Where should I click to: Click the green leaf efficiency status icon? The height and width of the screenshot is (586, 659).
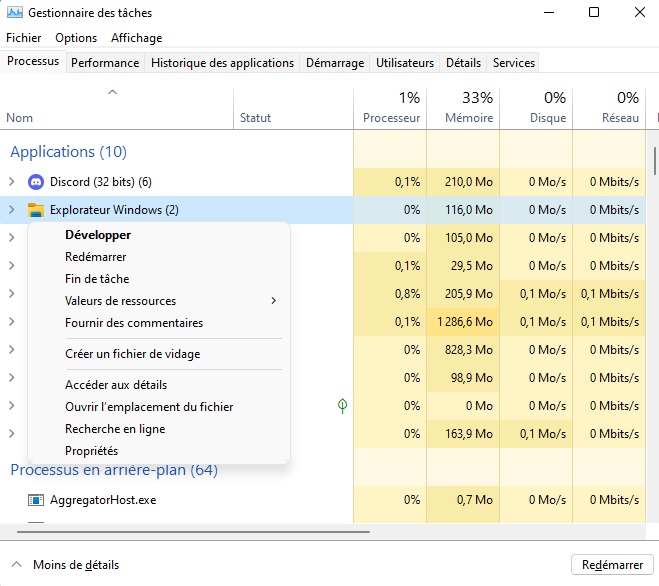pyautogui.click(x=342, y=406)
